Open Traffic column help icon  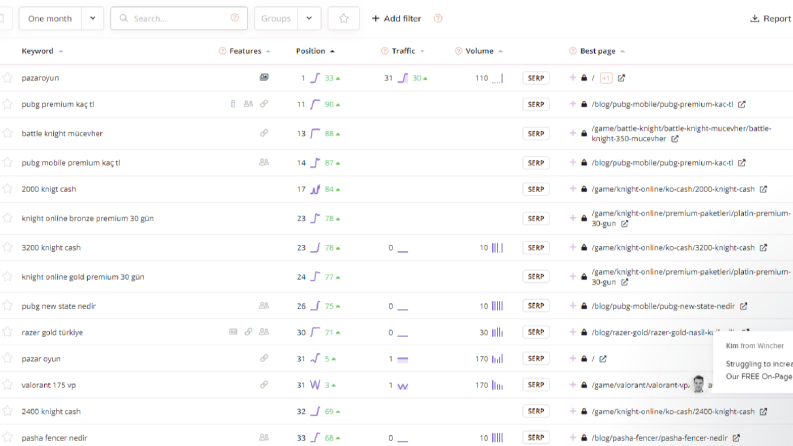(384, 51)
